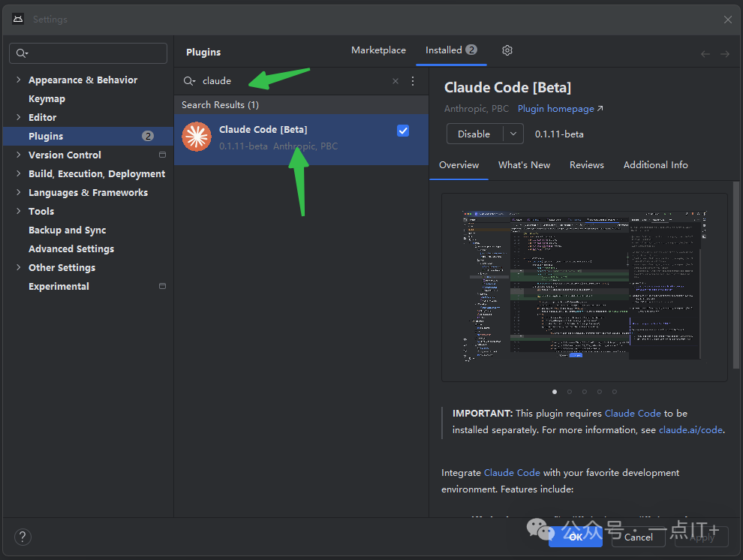Expand the Editor settings section
Viewport: 743px width, 560px height.
click(19, 117)
